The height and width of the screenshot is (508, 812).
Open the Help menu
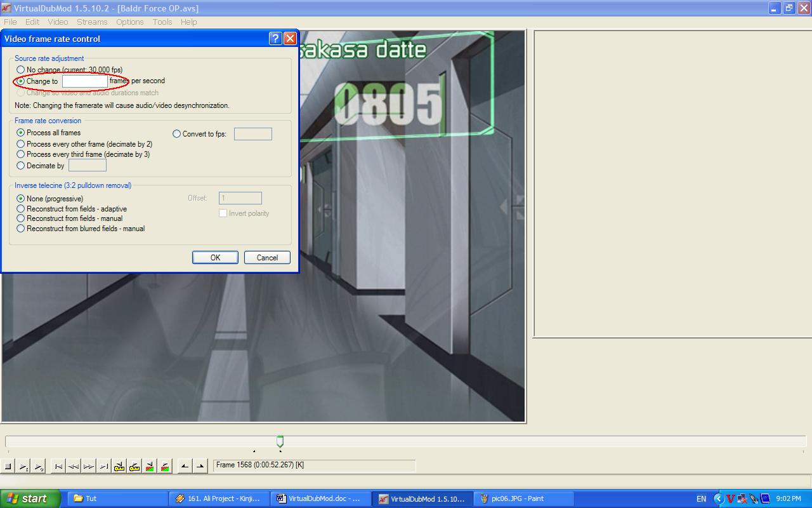(x=188, y=22)
